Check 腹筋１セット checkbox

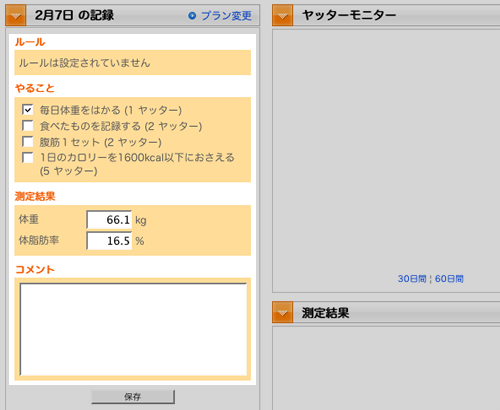click(28, 142)
